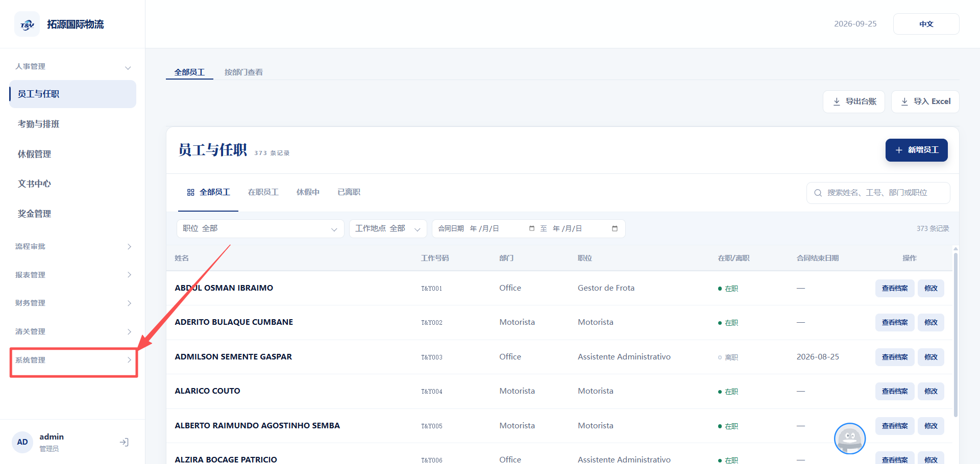The height and width of the screenshot is (464, 980).
Task: Click the logout icon beside admin
Action: pyautogui.click(x=124, y=442)
